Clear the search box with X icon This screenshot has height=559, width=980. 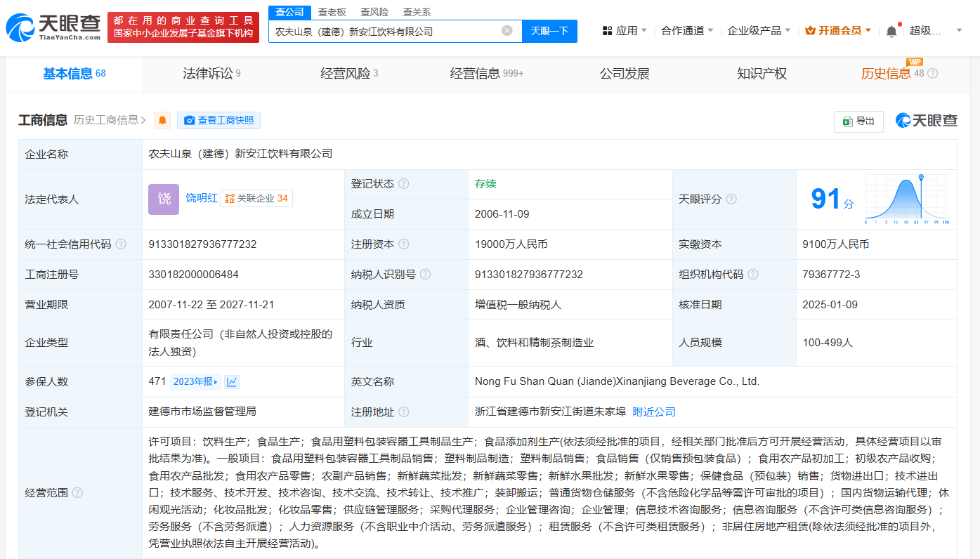tap(507, 31)
